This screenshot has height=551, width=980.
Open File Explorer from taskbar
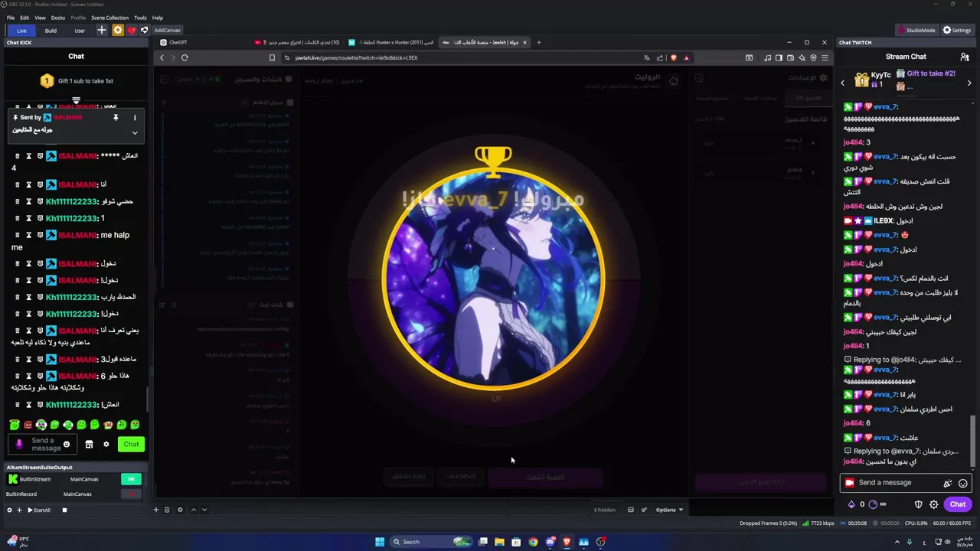pos(499,542)
